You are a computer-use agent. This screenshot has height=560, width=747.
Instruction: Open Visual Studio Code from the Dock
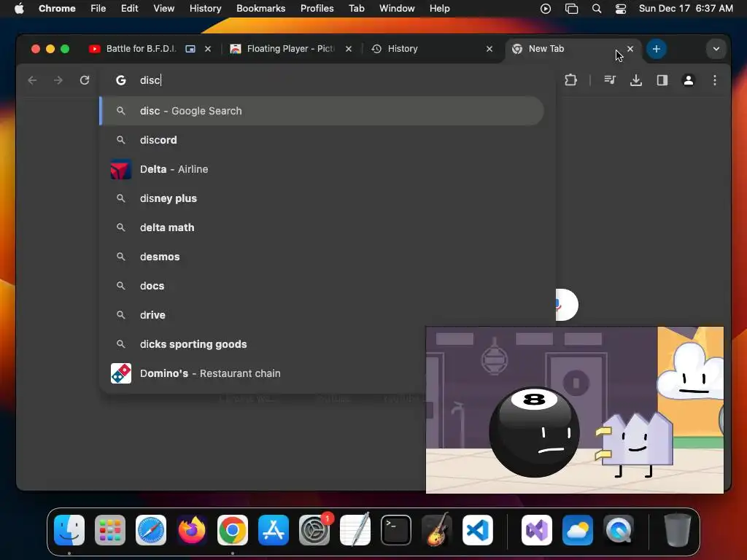click(x=478, y=530)
